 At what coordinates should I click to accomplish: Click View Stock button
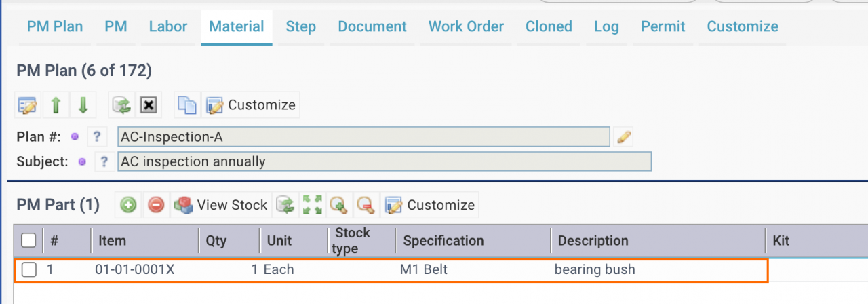coord(221,205)
